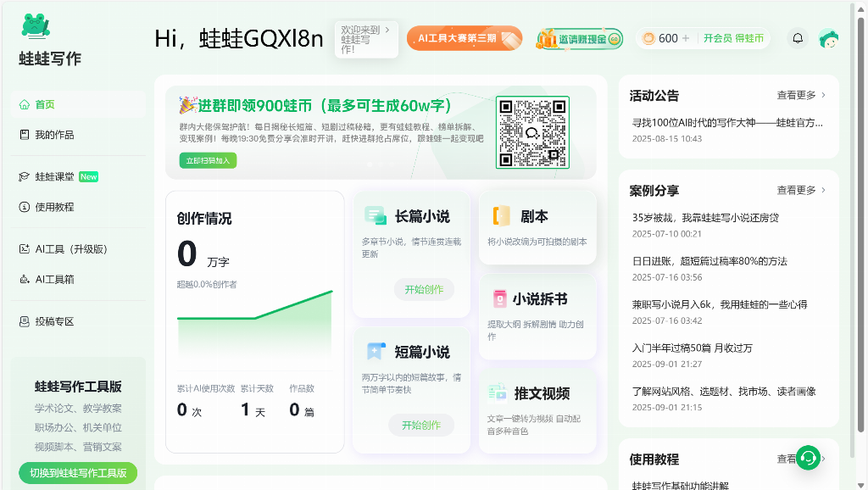The width and height of the screenshot is (868, 490).
Task: Click the 推文视频 icon
Action: click(498, 393)
